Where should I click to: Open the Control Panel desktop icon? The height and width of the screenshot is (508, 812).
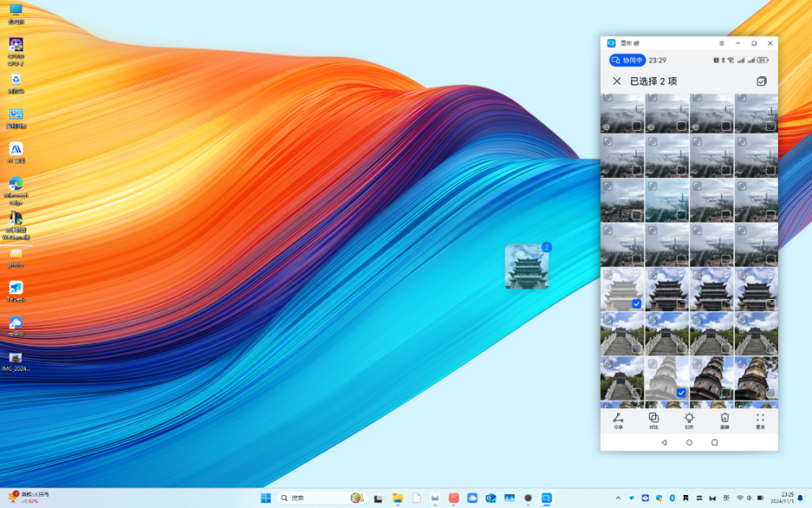[x=16, y=118]
